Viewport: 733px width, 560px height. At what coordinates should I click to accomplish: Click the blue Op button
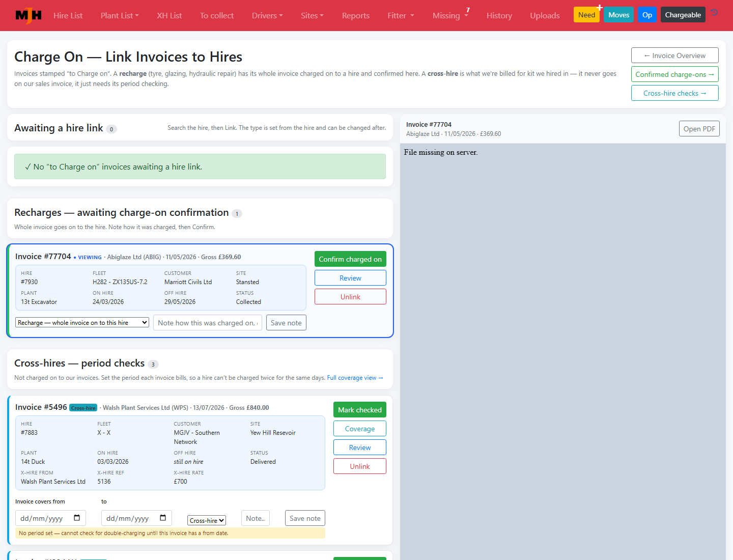(x=647, y=15)
